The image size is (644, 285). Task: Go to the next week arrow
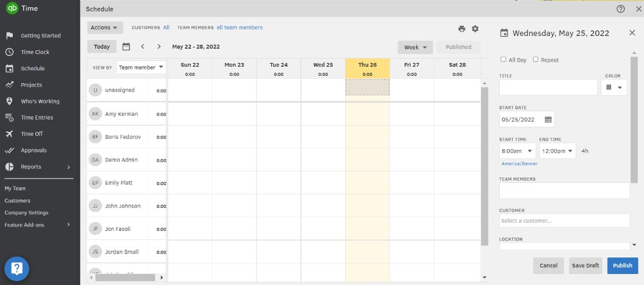[x=159, y=46]
